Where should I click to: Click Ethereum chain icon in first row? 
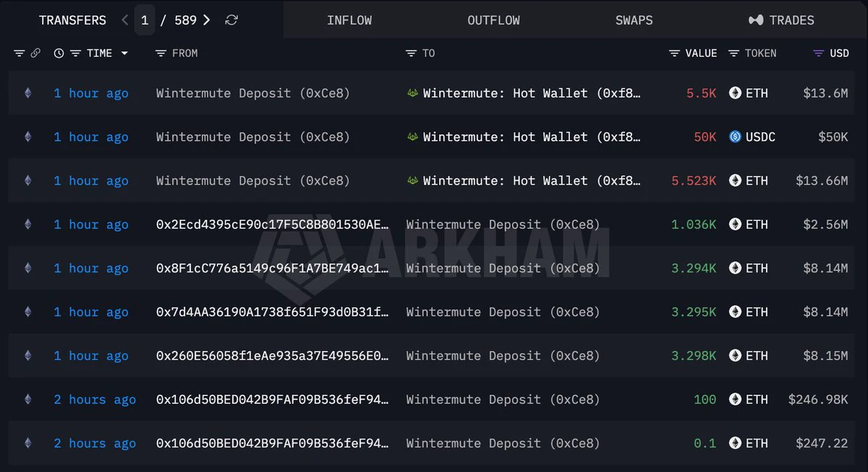[x=28, y=93]
